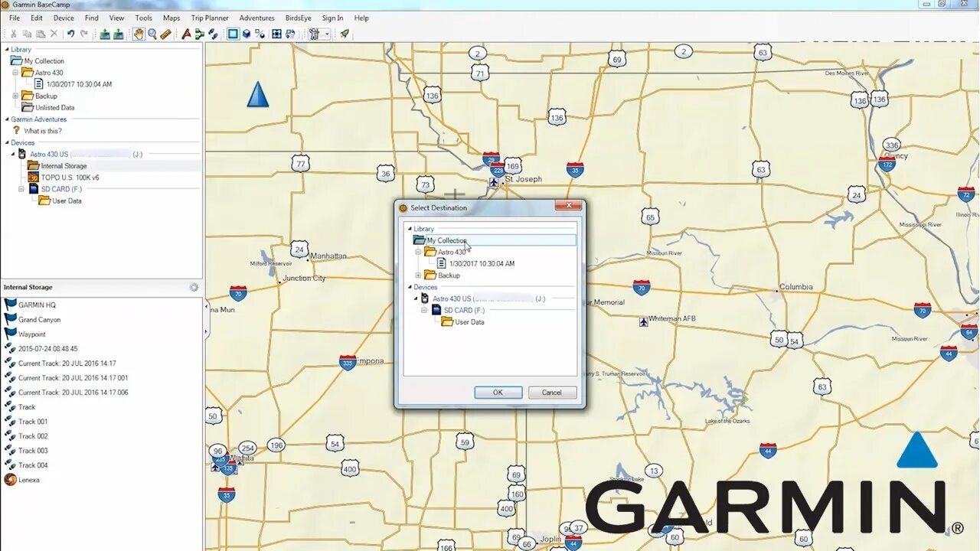This screenshot has width=980, height=551.
Task: Click the Delete X toolbar icon
Action: point(54,34)
